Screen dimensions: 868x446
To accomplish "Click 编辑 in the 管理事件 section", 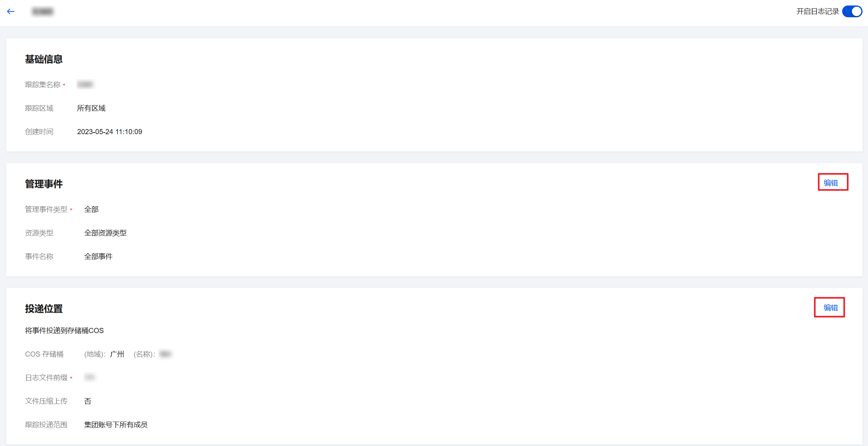I will tap(830, 183).
